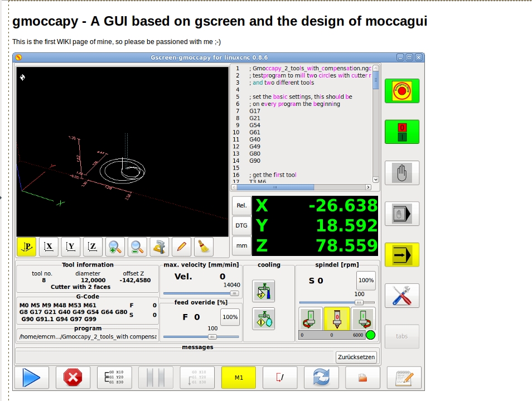Screen dimensions: 532x401
Task: Click the messages text field
Action: pos(175,357)
